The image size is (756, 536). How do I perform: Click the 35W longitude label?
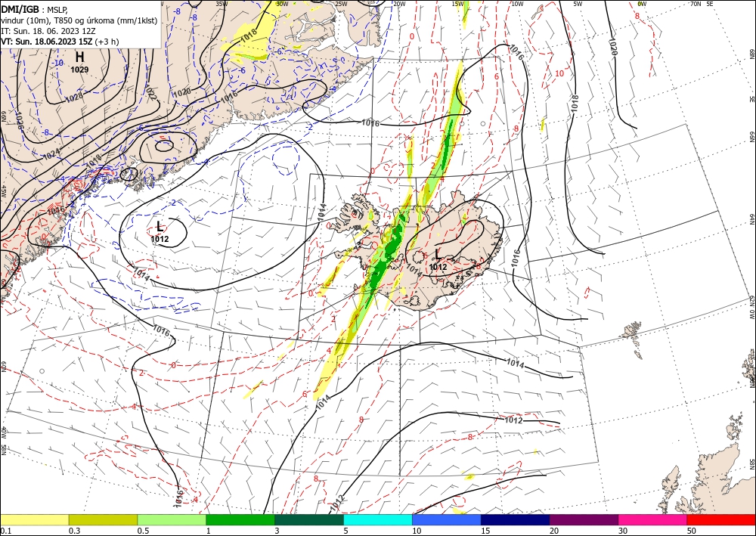[222, 4]
